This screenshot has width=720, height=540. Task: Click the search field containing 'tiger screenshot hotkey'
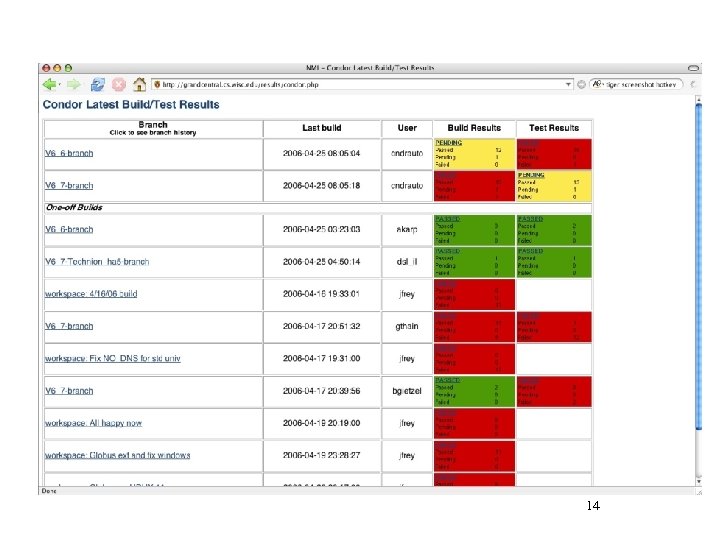[636, 84]
